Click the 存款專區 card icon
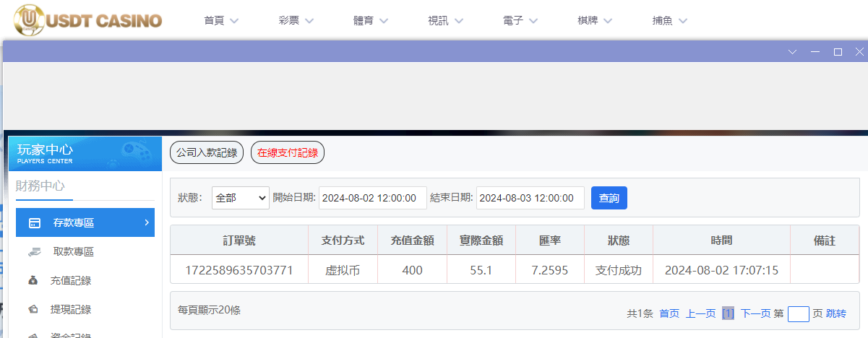The width and height of the screenshot is (868, 338). [x=34, y=223]
